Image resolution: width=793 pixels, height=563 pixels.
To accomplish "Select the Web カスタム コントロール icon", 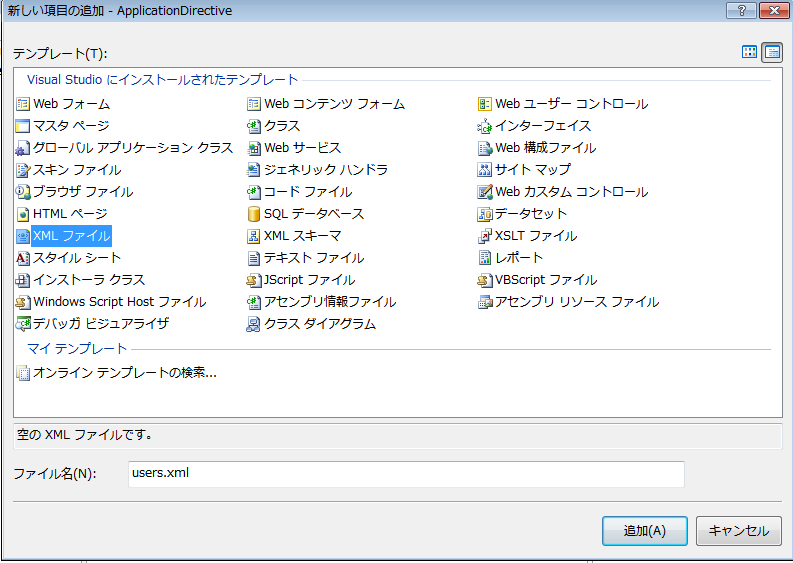I will pos(484,192).
